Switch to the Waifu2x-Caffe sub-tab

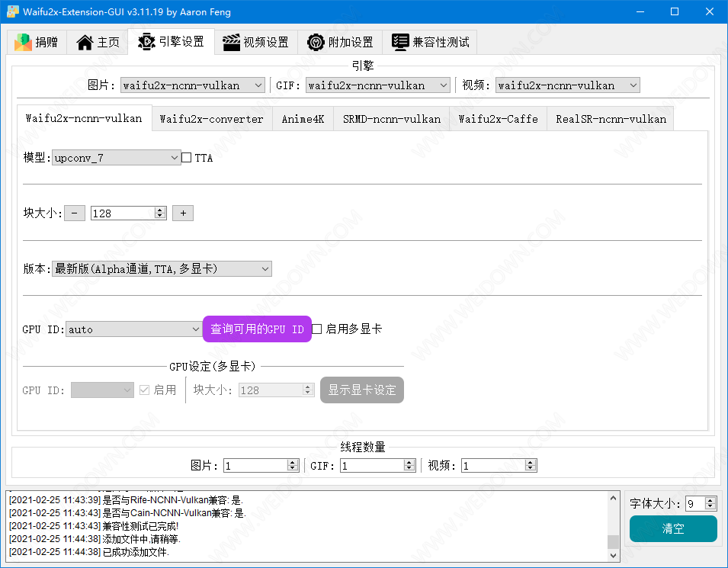499,120
